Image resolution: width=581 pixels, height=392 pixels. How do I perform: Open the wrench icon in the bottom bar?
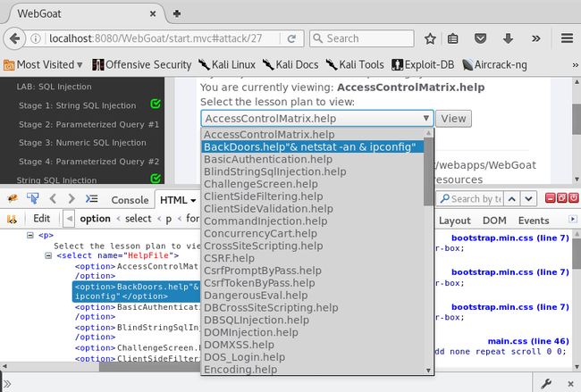[546, 384]
